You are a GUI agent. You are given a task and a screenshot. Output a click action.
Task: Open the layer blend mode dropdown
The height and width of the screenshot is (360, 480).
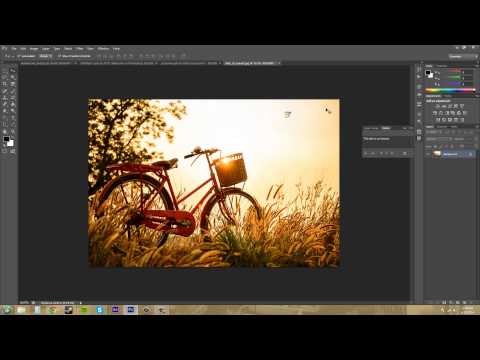(x=439, y=139)
